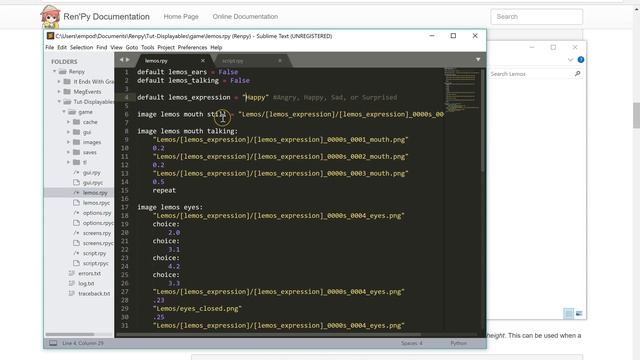Image resolution: width=640 pixels, height=360 pixels.
Task: Expand the ribbon chevron in Explorer window
Action: point(570,60)
